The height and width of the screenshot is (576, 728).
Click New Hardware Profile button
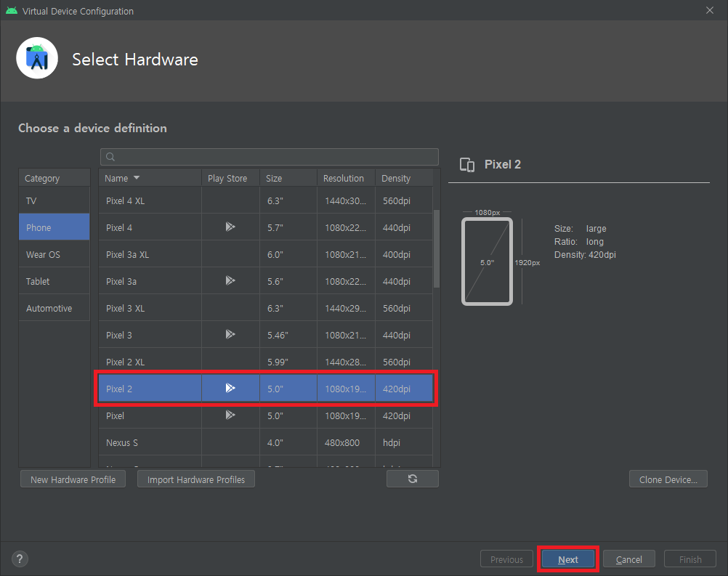[73, 479]
